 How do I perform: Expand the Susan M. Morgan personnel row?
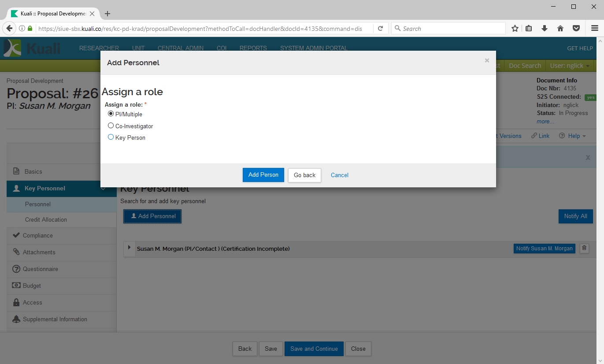coord(129,248)
